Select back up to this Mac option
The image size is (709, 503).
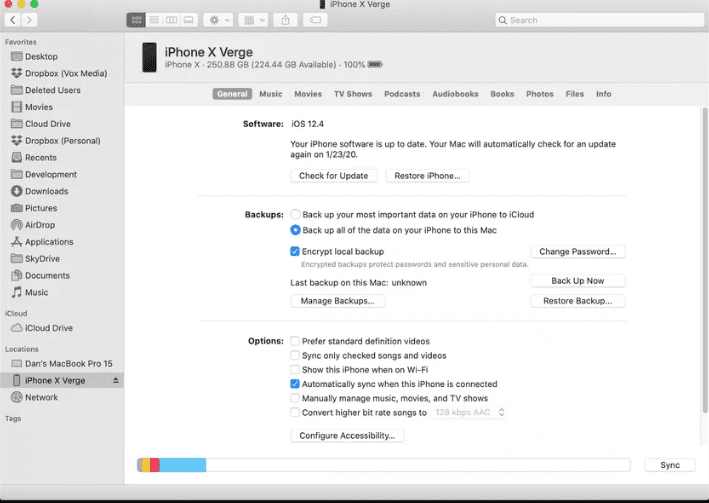pyautogui.click(x=295, y=230)
